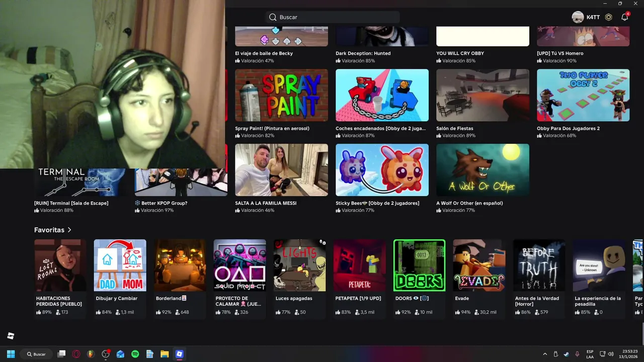Open the volume speaker tray icon

[x=611, y=354]
